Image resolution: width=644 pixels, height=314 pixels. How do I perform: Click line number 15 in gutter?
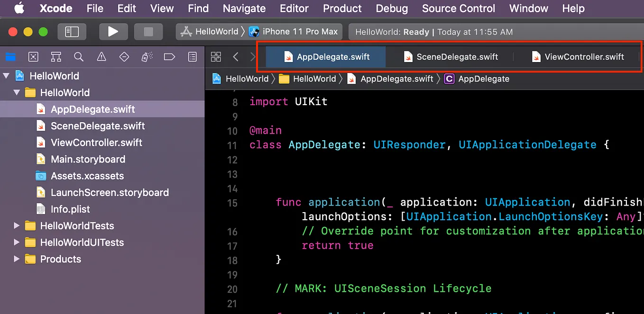point(232,203)
